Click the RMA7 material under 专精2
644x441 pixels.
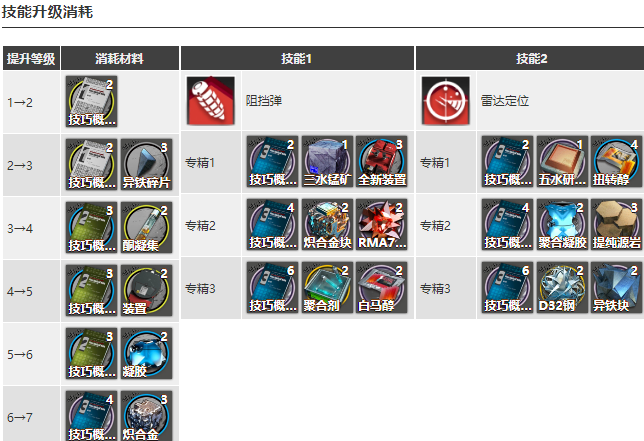[382, 225]
